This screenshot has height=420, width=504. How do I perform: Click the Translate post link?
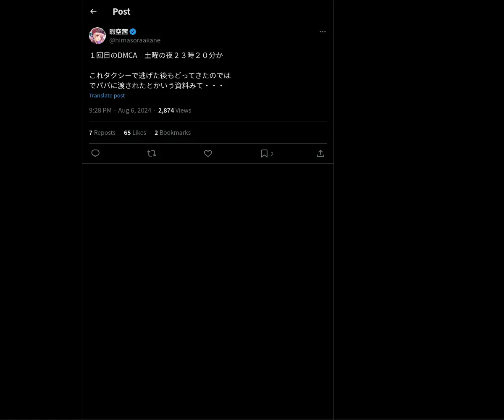pos(107,95)
